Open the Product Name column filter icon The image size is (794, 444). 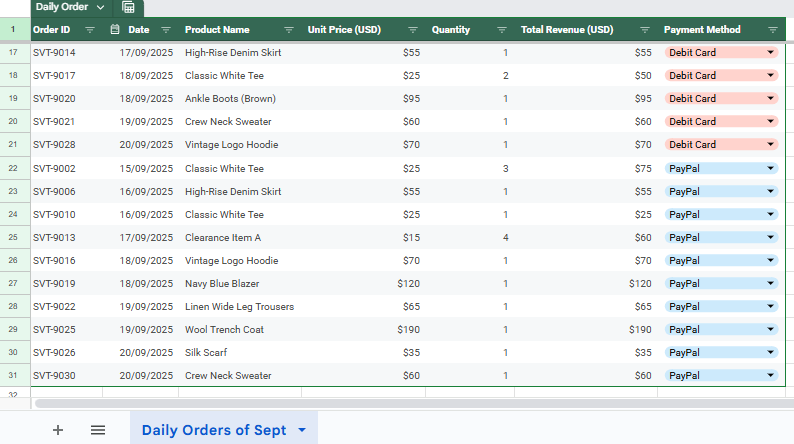click(x=289, y=30)
